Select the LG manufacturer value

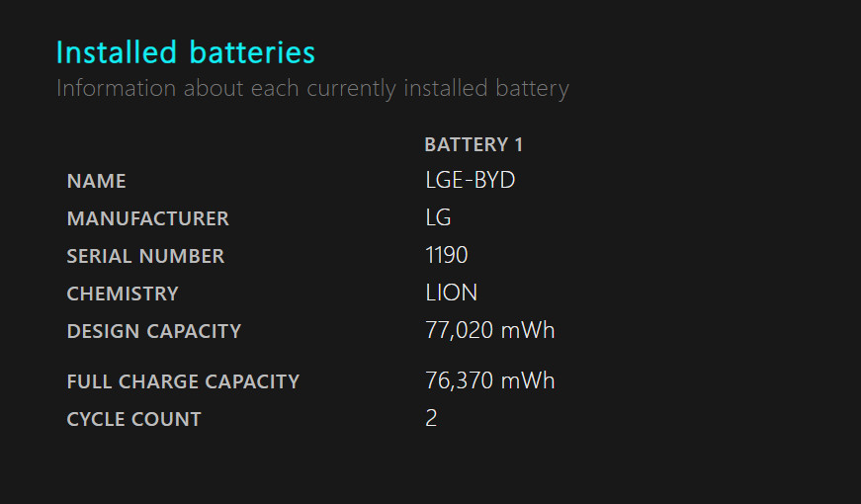click(438, 217)
